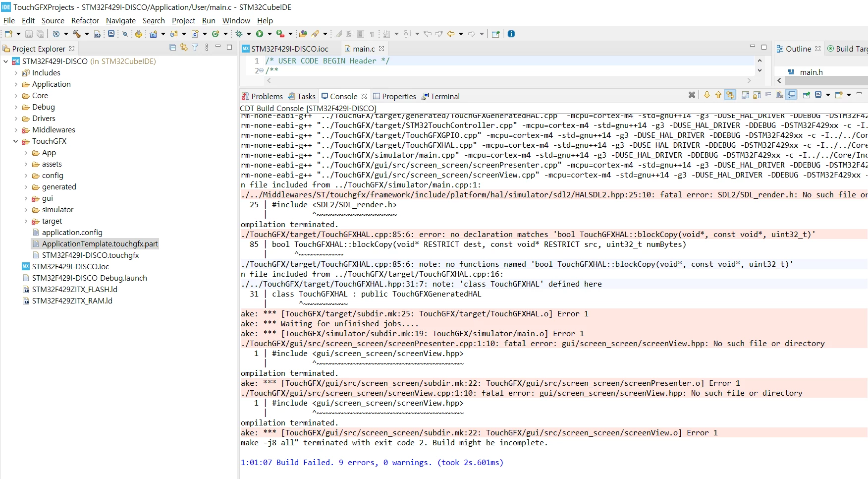868x479 pixels.
Task: Toggle Show Error Context arrows in Console
Action: coord(730,95)
